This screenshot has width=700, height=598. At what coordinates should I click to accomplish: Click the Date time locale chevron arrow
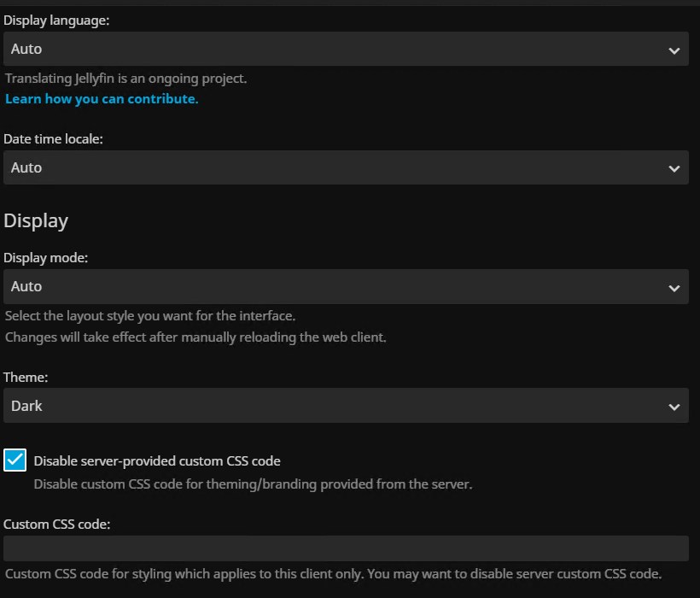point(674,169)
